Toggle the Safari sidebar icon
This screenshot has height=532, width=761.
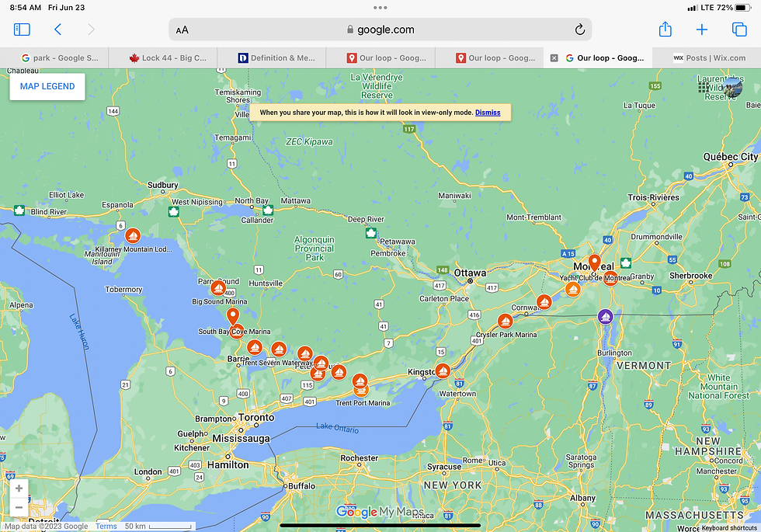(x=22, y=30)
